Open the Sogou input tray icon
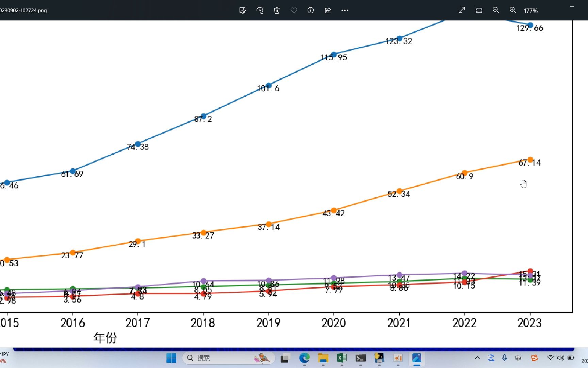 [x=534, y=358]
